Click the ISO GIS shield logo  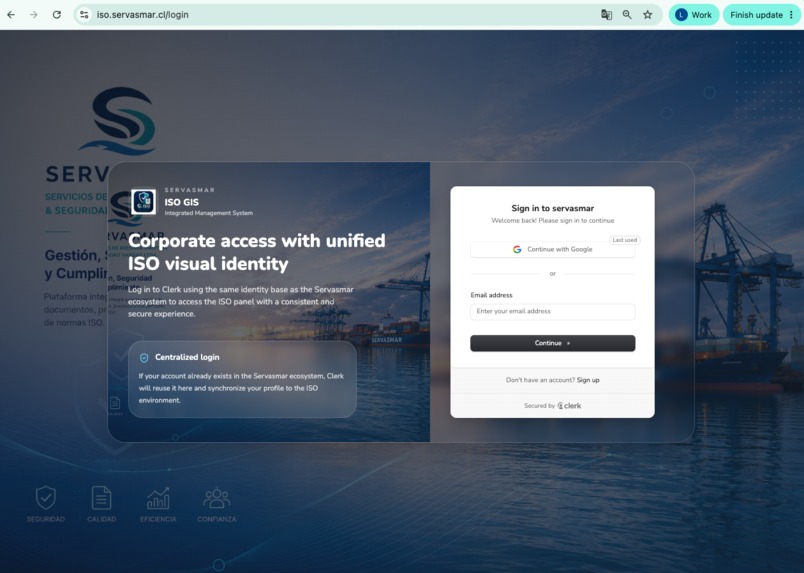[x=144, y=202]
